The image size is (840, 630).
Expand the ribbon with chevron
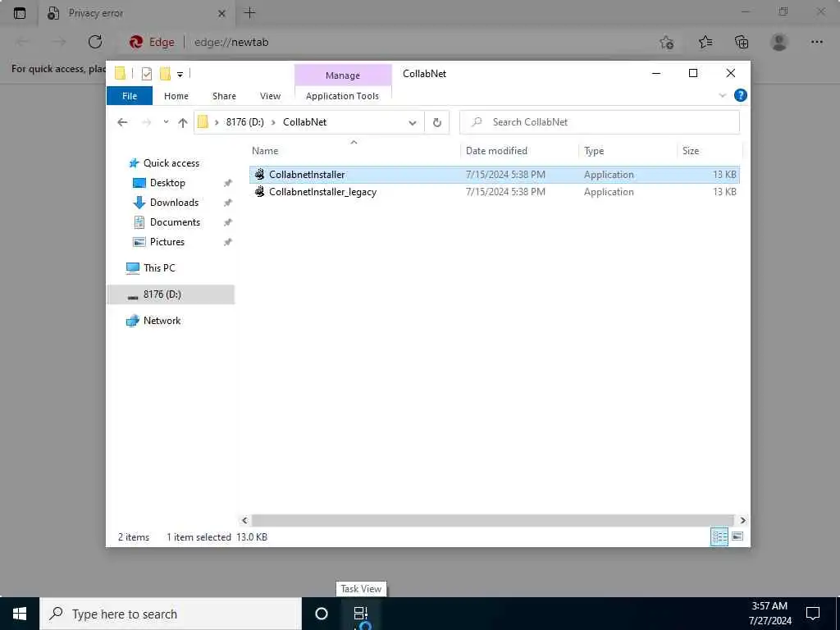coord(722,95)
